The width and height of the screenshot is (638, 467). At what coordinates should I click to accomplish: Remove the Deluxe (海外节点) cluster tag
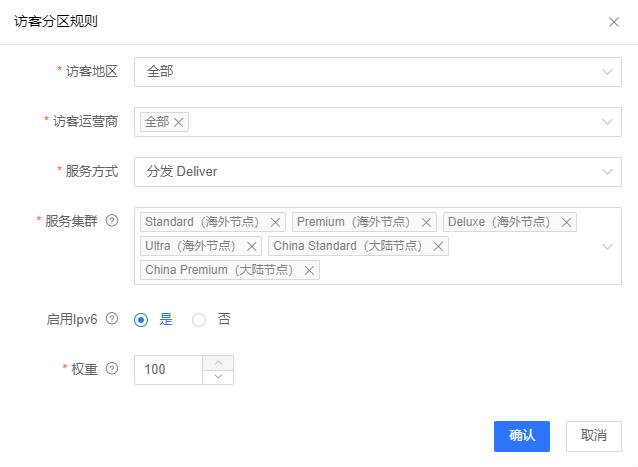pos(566,222)
